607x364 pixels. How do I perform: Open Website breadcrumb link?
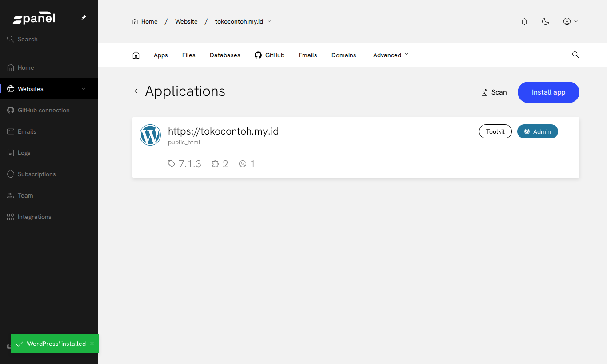click(x=186, y=21)
